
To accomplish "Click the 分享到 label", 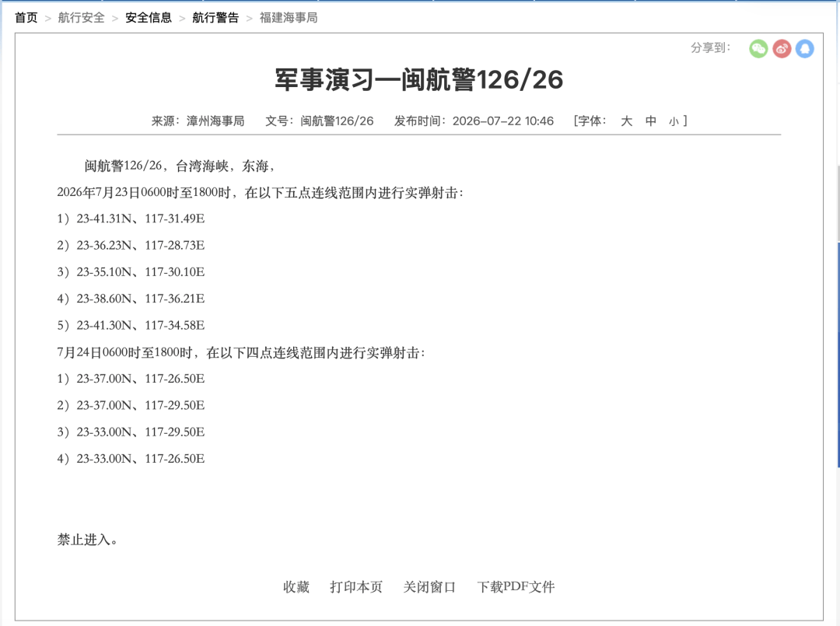I will point(710,48).
